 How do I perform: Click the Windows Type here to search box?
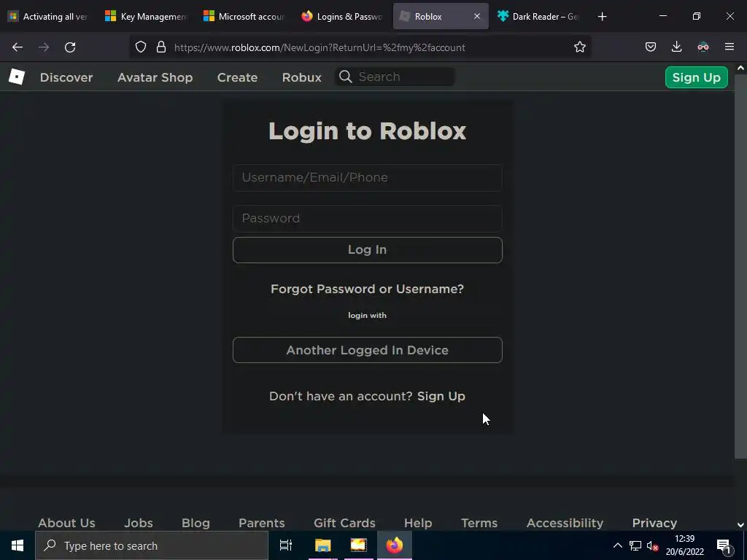(152, 545)
